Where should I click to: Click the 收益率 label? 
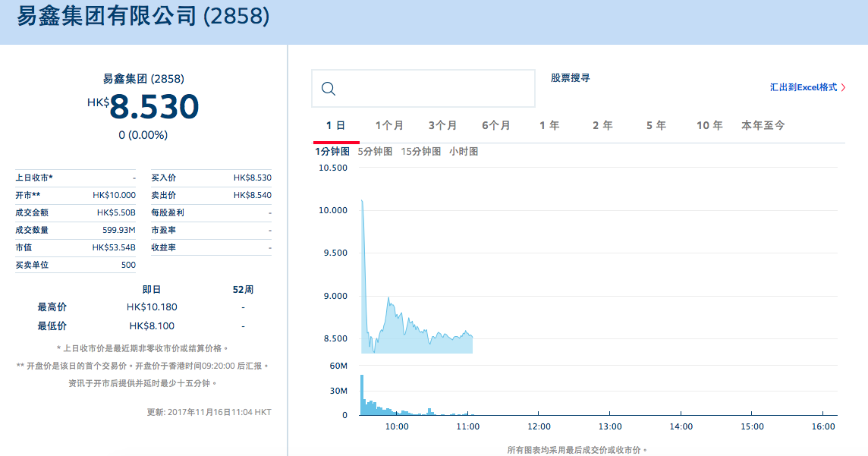(x=164, y=247)
